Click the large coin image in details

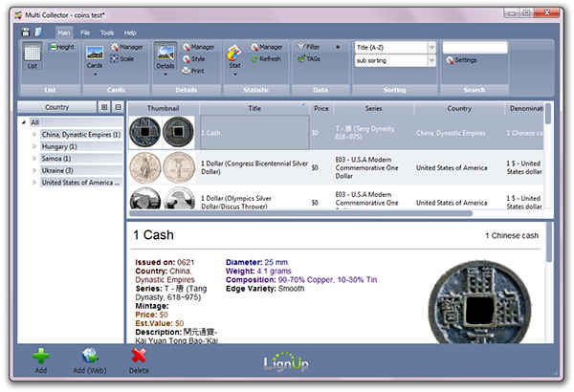tap(479, 302)
